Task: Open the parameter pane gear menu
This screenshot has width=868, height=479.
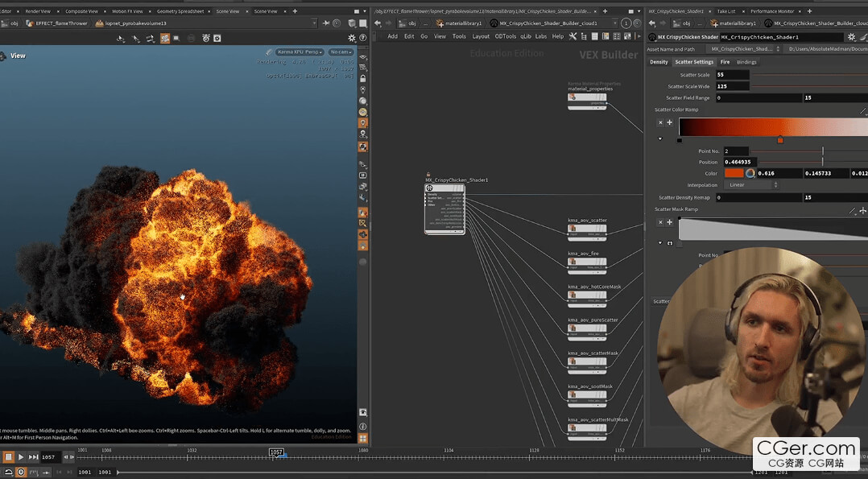Action: click(851, 37)
